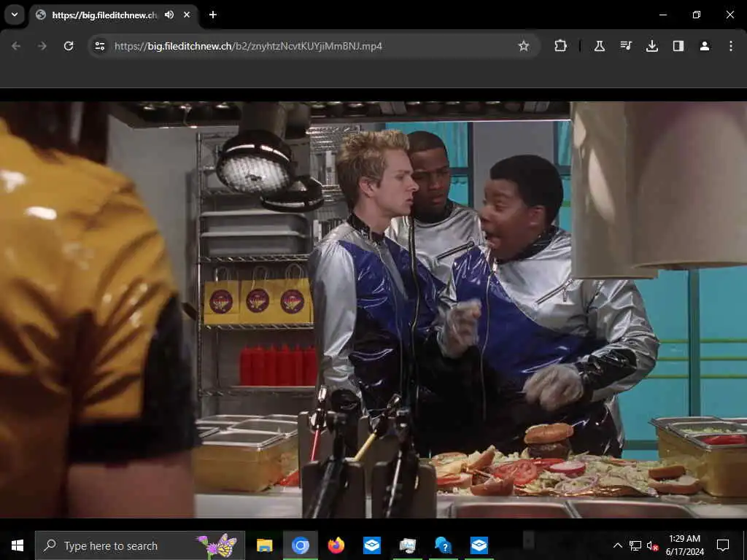The height and width of the screenshot is (560, 747).
Task: Select the fileditchnew.ch browser tab
Action: (115, 15)
